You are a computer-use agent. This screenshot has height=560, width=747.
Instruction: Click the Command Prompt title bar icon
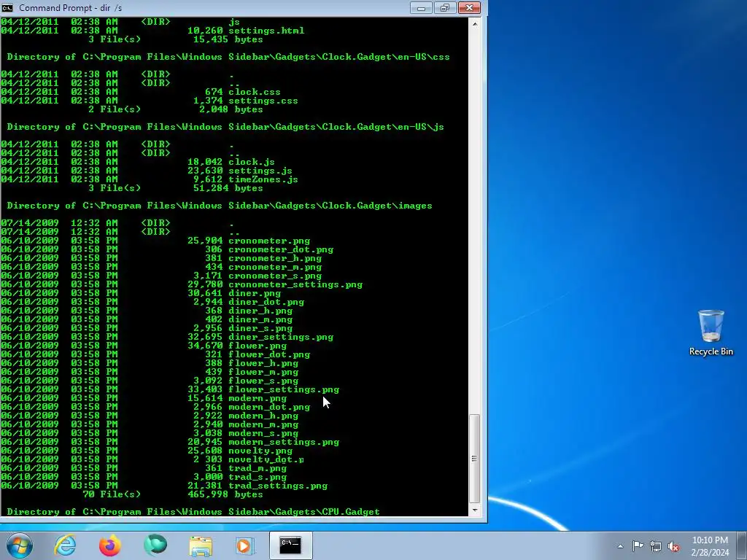tap(7, 7)
